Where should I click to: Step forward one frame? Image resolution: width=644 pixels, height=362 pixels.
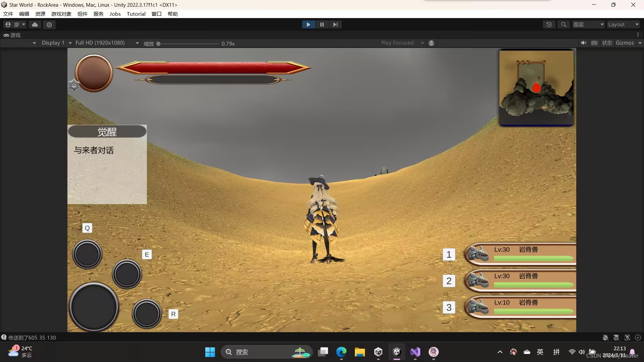(335, 24)
